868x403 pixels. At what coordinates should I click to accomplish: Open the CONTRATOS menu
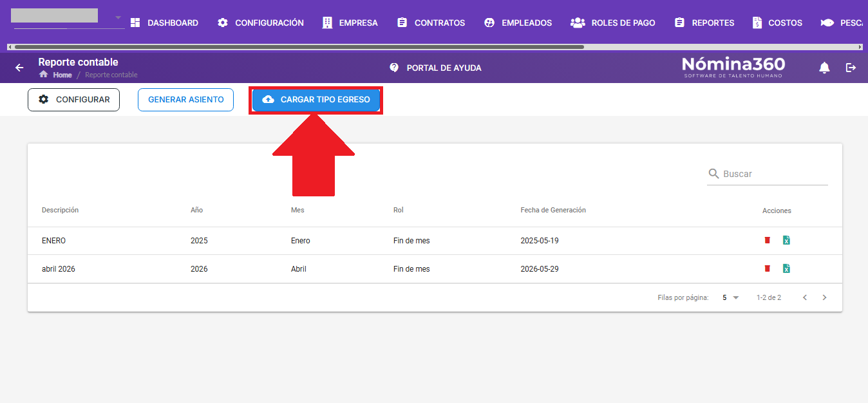[431, 23]
